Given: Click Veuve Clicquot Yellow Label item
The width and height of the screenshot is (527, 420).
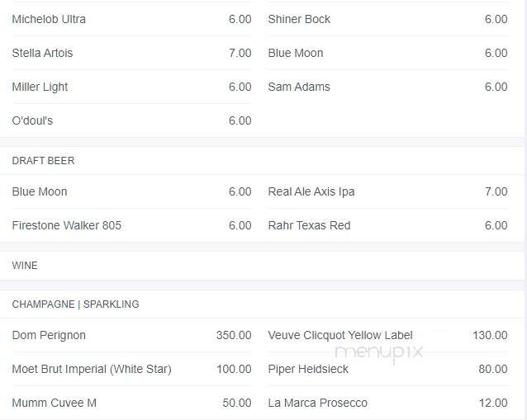Looking at the screenshot, I should (388, 335).
